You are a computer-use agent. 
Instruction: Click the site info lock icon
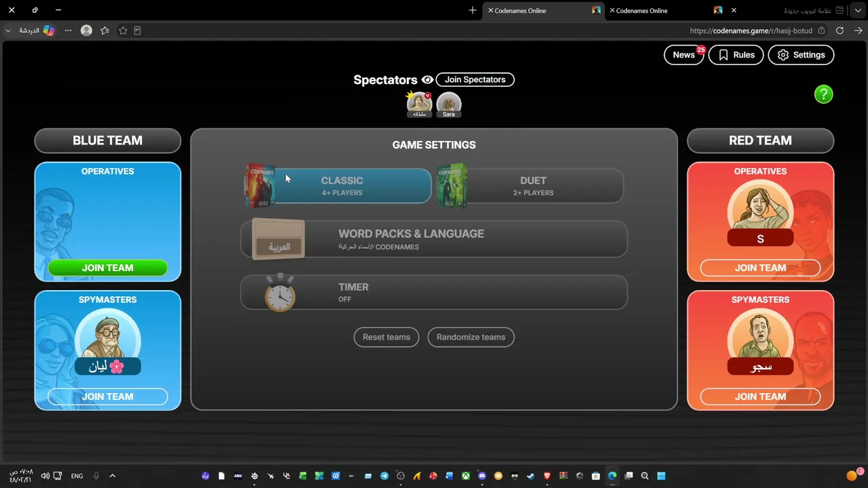coord(821,30)
